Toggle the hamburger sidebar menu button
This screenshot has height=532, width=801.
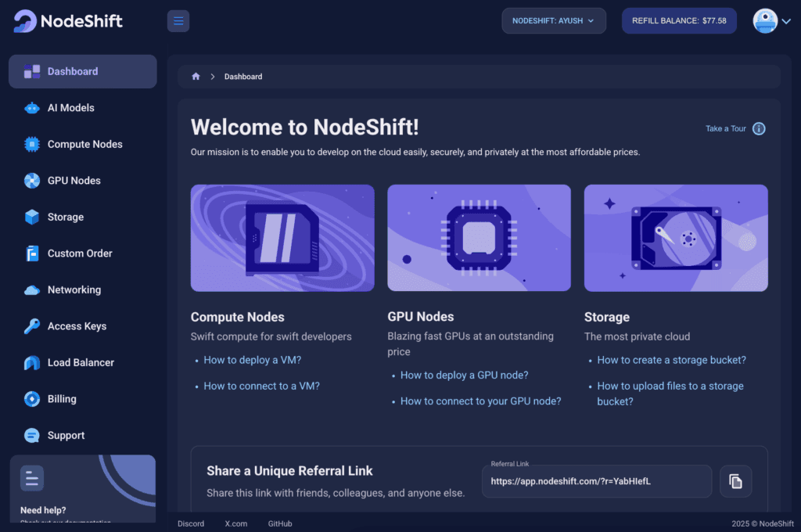point(178,21)
